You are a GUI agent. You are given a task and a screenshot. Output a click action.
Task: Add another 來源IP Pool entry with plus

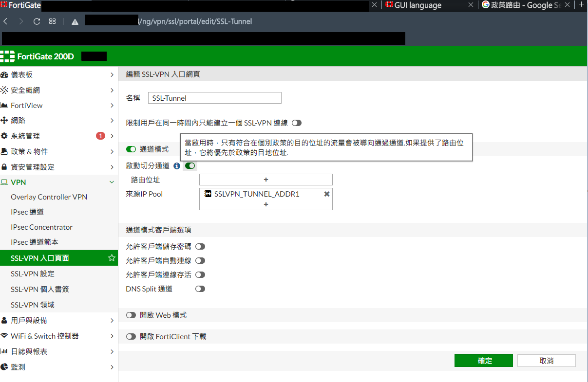[266, 205]
